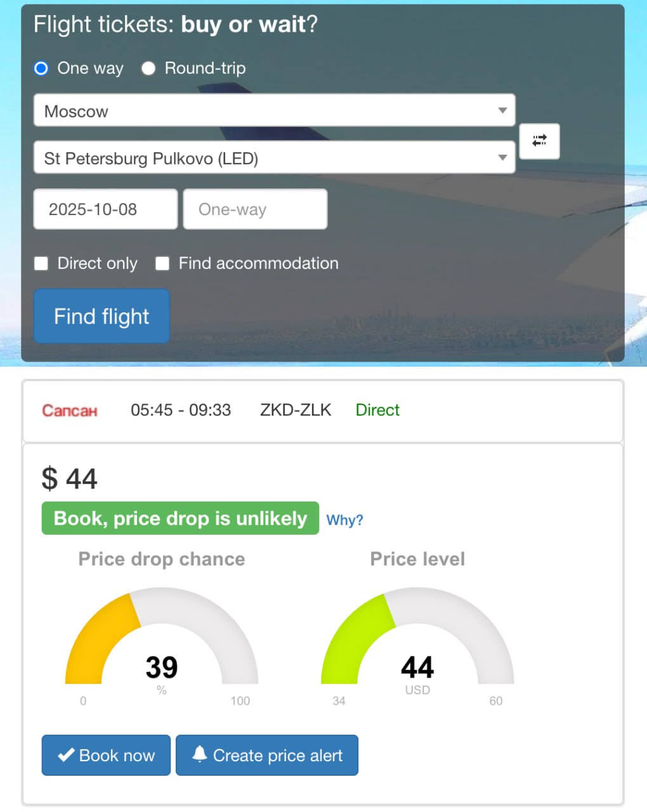
Task: Click the One-way return date field
Action: tap(255, 209)
